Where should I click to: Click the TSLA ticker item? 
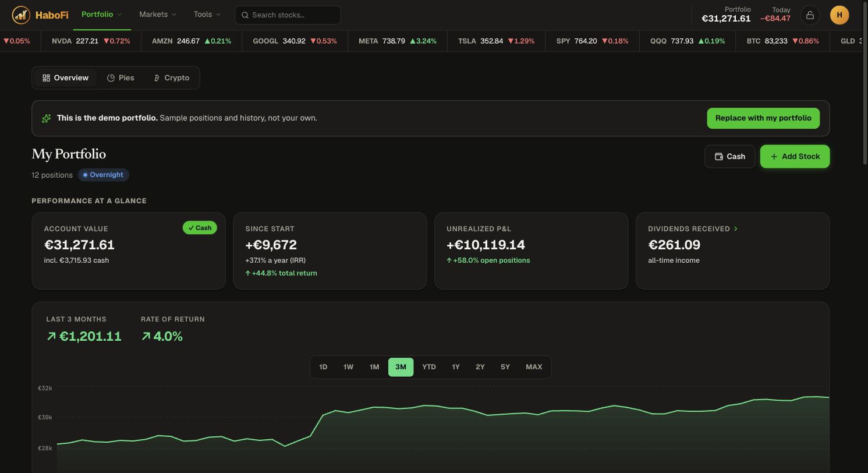pyautogui.click(x=496, y=41)
